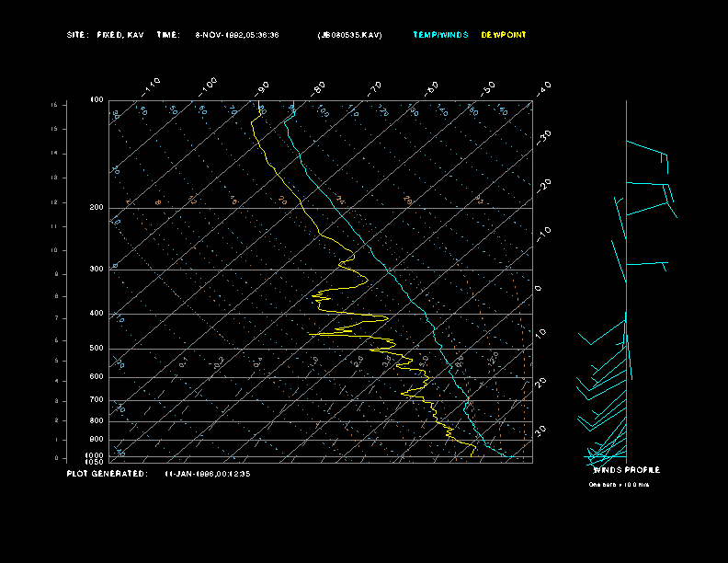Click the '-20' isotherm label on the right axis
728x563 pixels.
[x=544, y=186]
